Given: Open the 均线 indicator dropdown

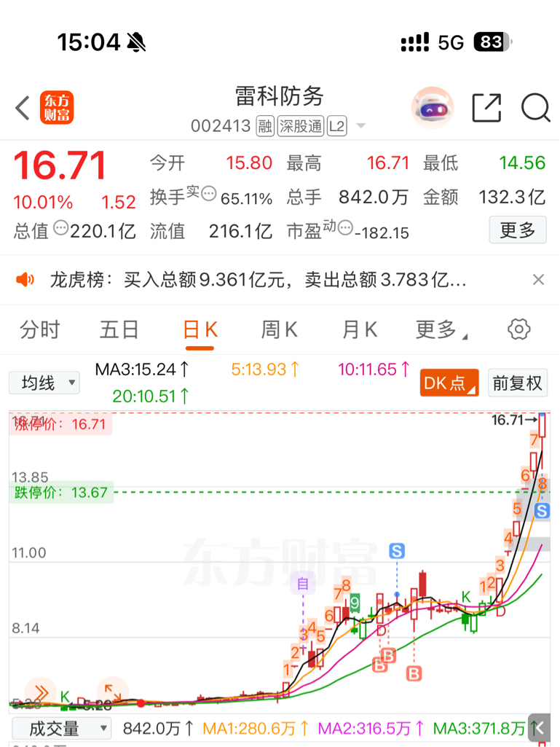Looking at the screenshot, I should pos(44,383).
